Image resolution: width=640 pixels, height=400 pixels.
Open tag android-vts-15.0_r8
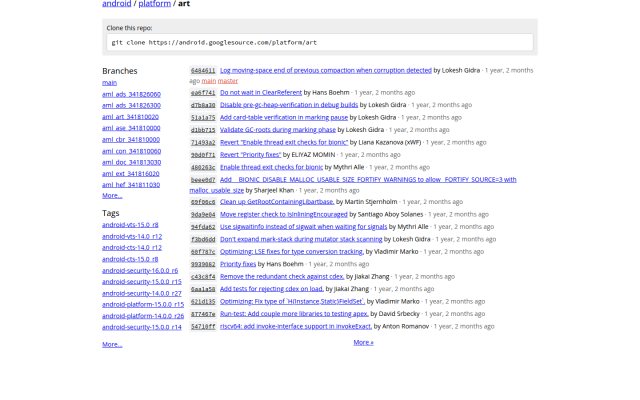click(x=130, y=225)
